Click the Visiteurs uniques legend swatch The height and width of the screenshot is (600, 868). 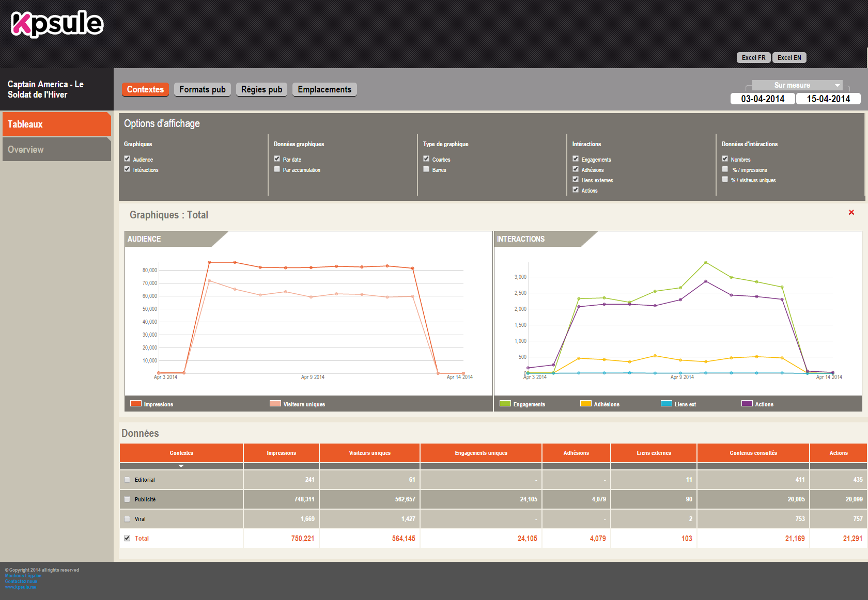tap(275, 404)
